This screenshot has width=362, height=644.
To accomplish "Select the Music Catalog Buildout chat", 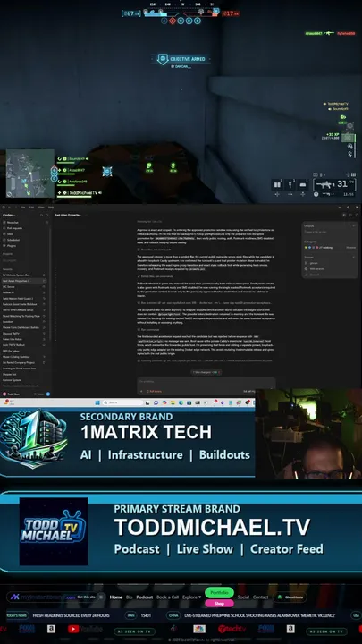I will (24, 357).
